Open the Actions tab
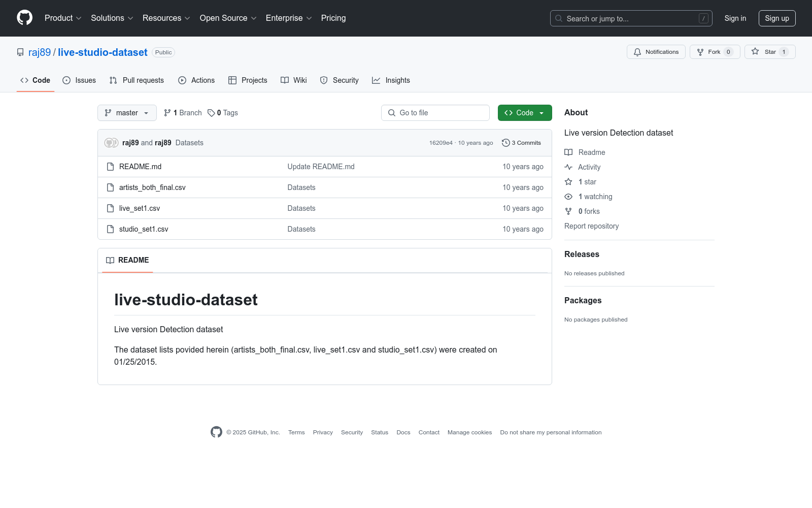812x508 pixels. tap(196, 80)
